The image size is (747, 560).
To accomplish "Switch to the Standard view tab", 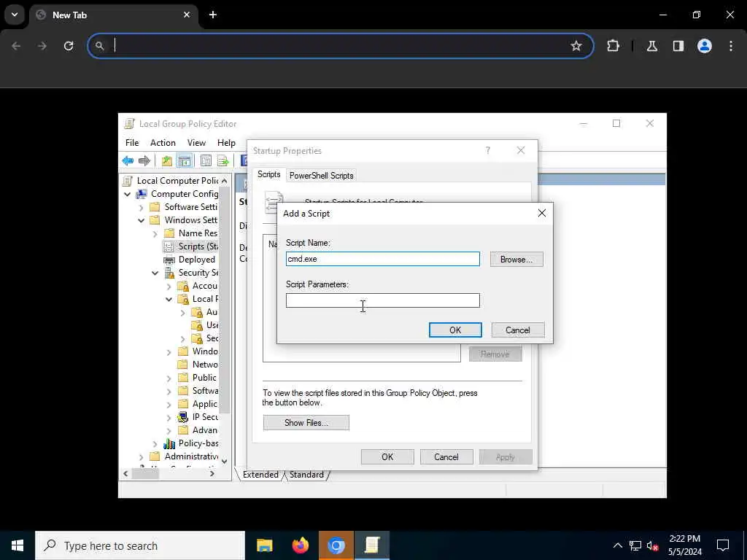I will click(x=306, y=474).
